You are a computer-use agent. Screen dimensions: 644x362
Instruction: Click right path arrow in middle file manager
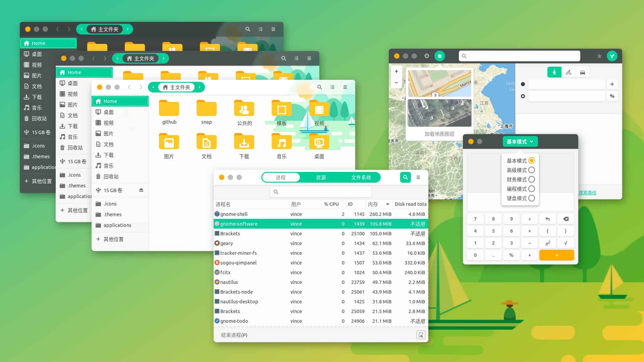tap(164, 58)
